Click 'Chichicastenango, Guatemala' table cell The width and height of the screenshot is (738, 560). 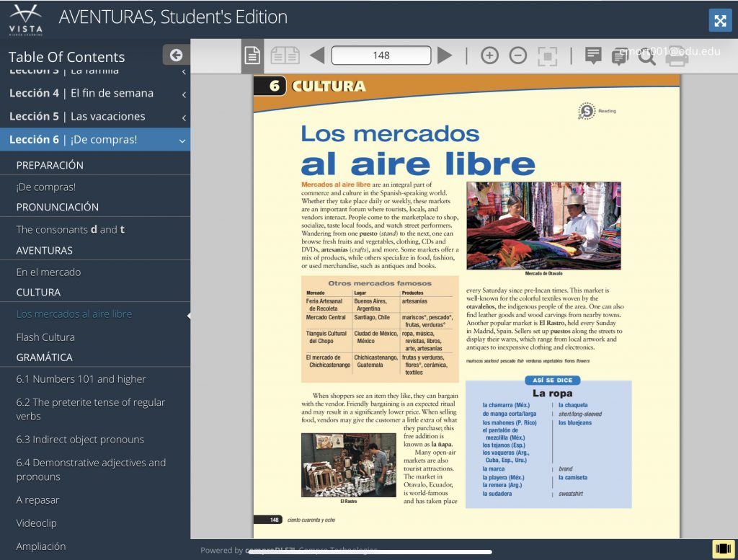(x=375, y=361)
